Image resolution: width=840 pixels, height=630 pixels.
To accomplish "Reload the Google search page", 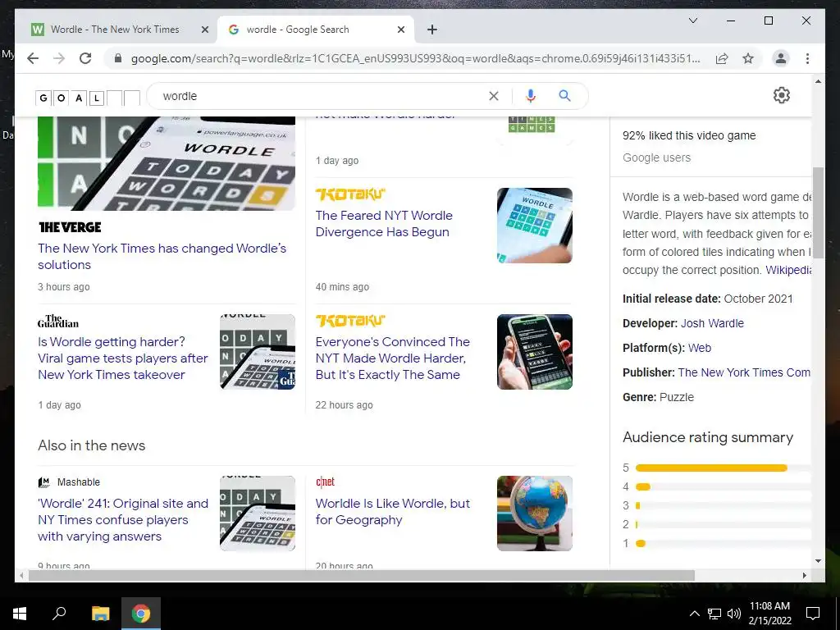I will click(x=85, y=58).
